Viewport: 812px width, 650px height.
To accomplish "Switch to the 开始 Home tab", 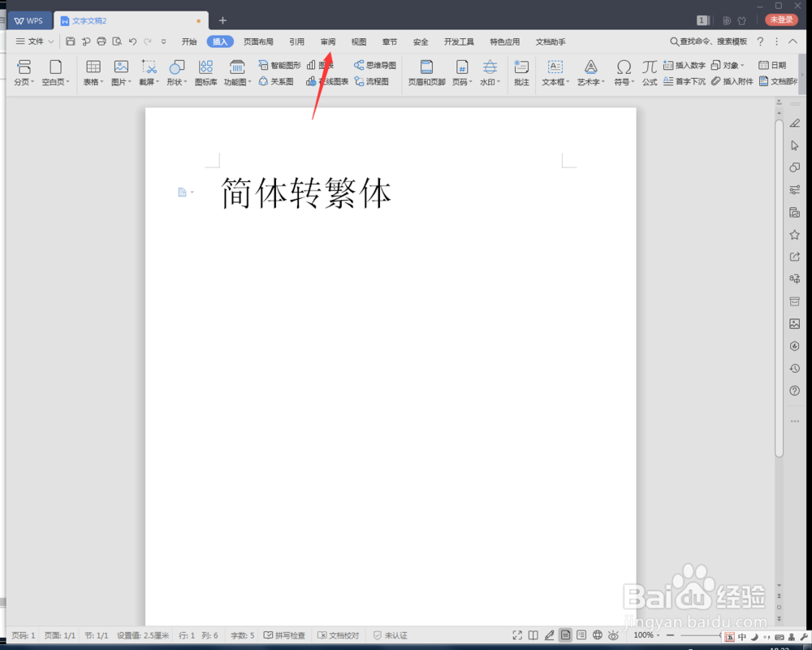I will coord(189,42).
